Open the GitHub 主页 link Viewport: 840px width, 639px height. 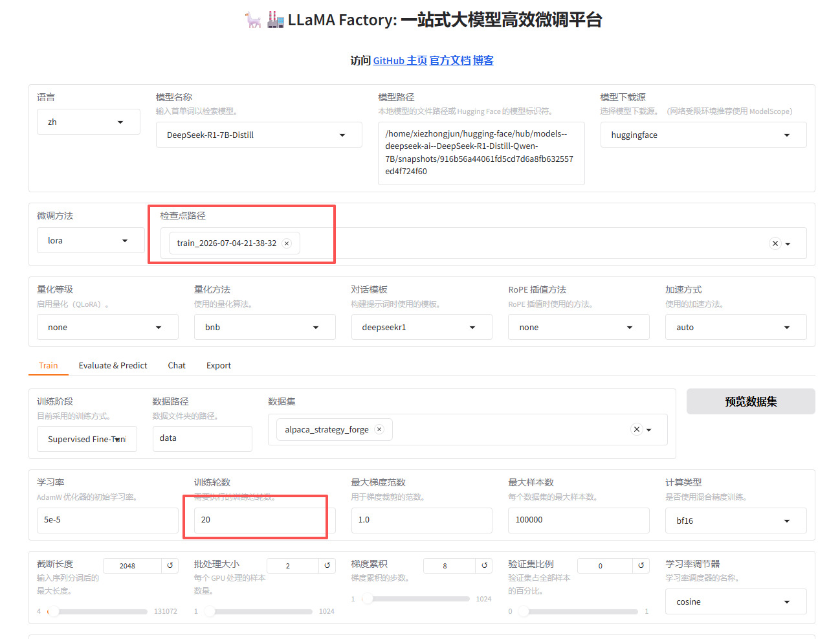click(x=400, y=60)
